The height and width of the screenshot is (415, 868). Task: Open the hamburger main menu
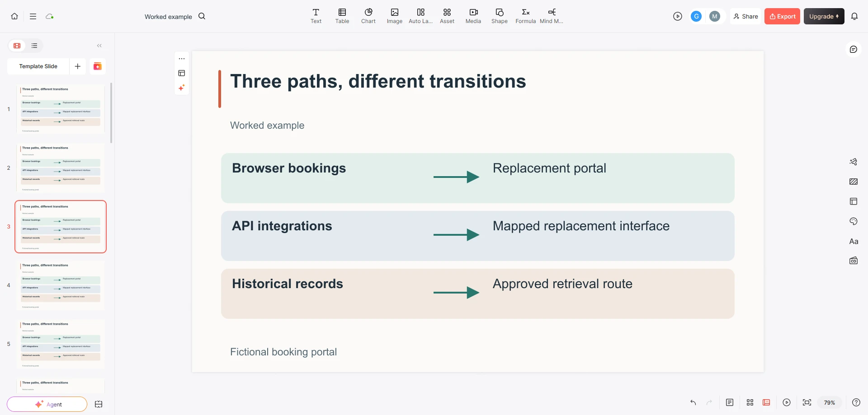33,16
